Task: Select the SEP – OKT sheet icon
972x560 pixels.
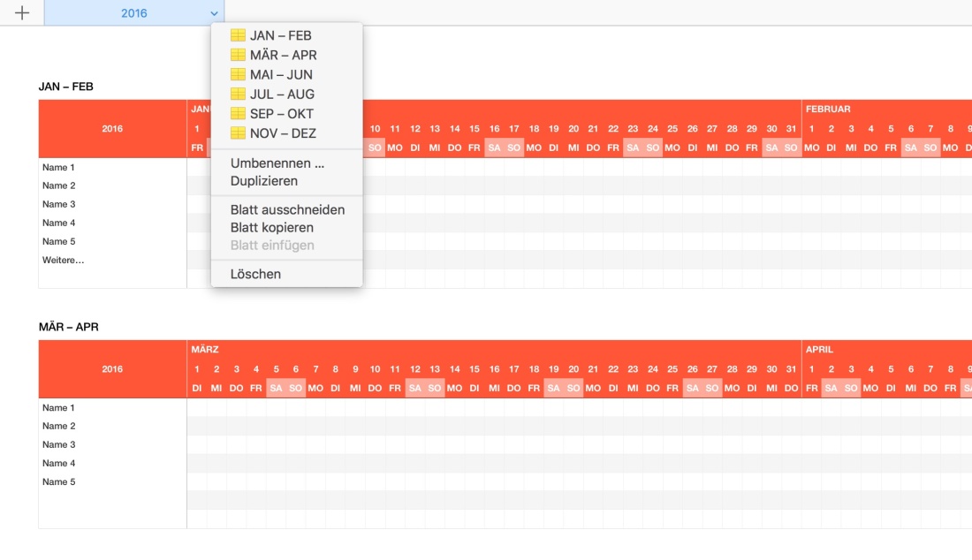Action: pyautogui.click(x=238, y=113)
